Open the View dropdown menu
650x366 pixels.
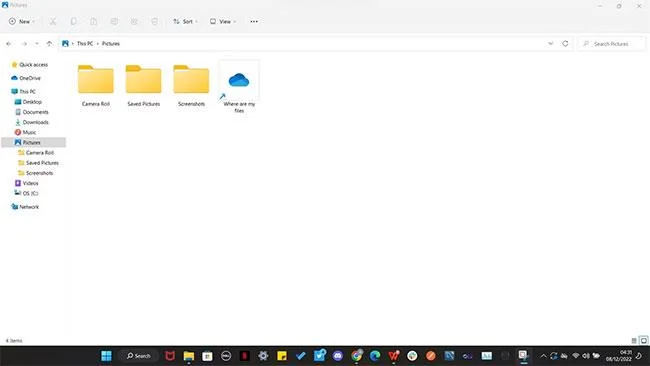[223, 22]
